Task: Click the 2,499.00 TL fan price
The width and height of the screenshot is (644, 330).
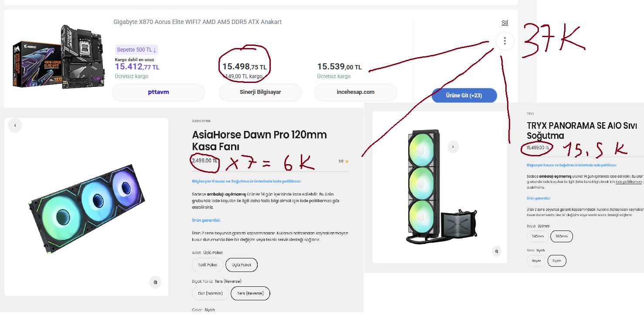Action: pyautogui.click(x=204, y=160)
